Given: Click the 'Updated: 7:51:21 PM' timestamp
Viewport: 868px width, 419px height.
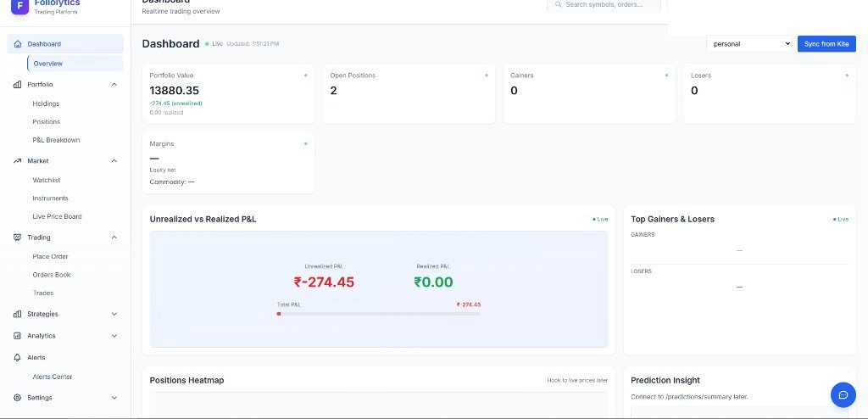Looking at the screenshot, I should tap(253, 44).
